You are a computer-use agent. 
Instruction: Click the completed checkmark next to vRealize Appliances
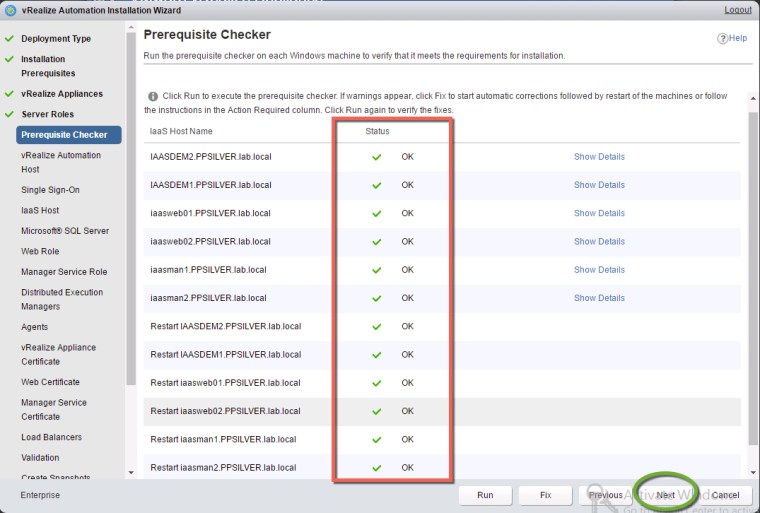point(9,94)
